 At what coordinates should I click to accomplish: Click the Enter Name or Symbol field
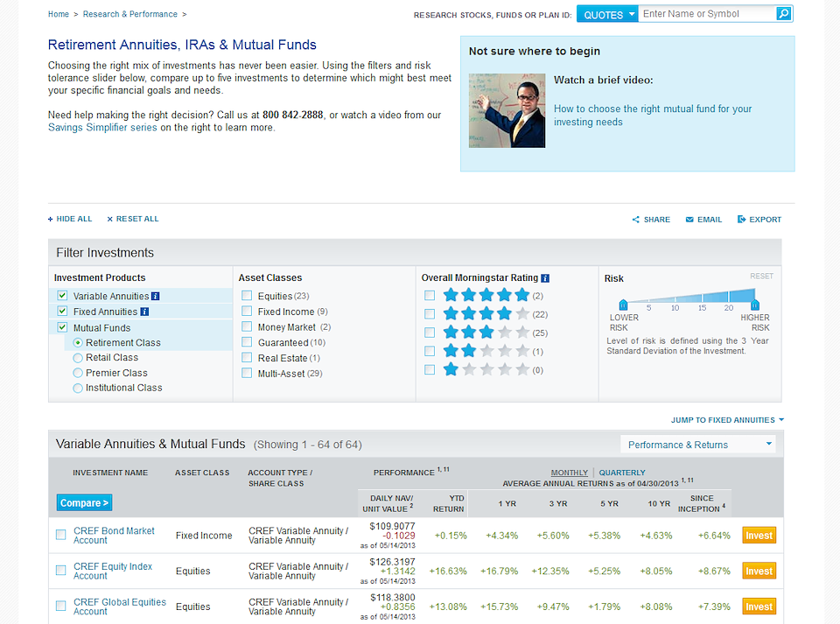708,14
